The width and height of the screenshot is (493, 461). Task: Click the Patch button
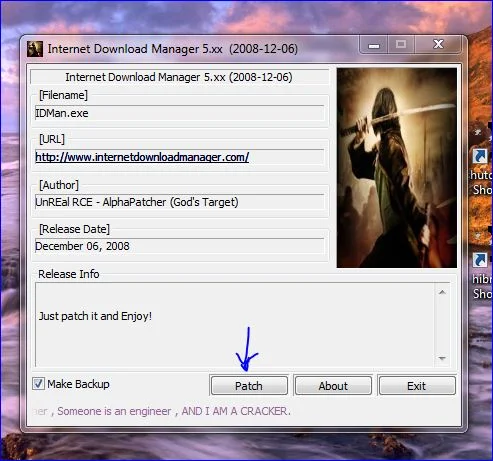pyautogui.click(x=249, y=386)
